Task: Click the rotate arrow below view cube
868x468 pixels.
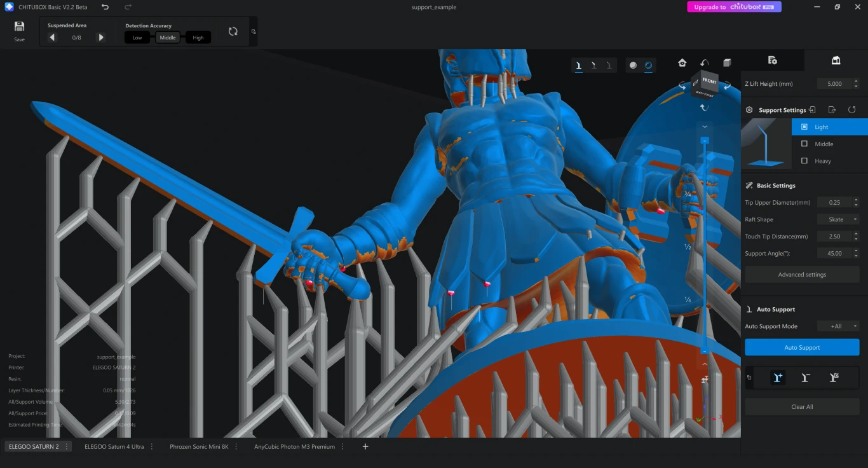Action: pos(705,107)
